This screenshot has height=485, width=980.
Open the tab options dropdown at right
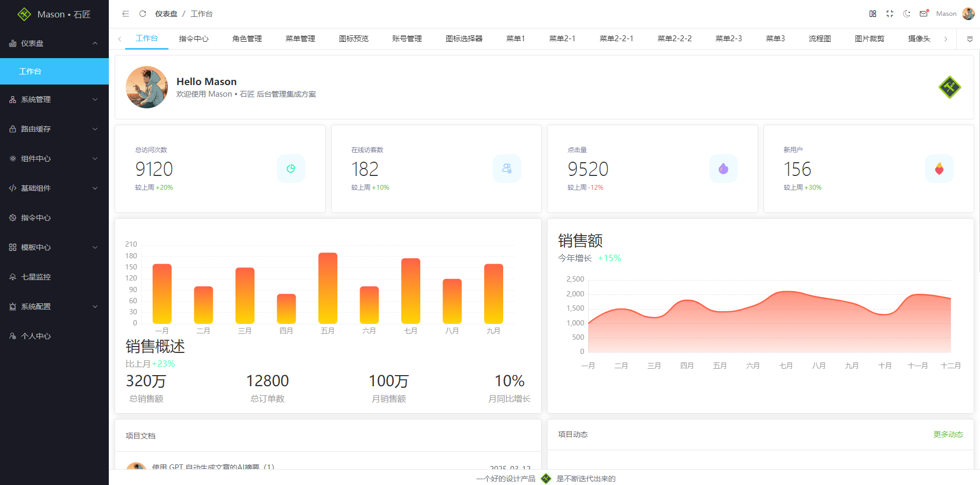point(970,39)
